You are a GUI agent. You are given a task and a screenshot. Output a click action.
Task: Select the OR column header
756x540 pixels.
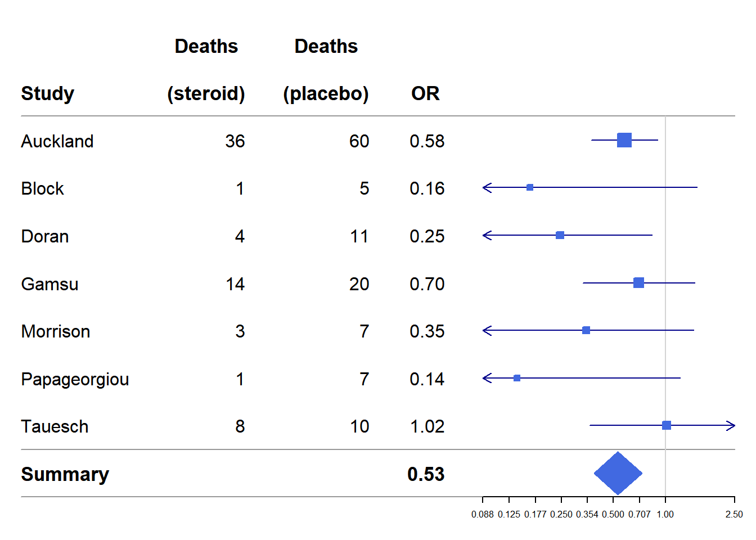tap(425, 93)
